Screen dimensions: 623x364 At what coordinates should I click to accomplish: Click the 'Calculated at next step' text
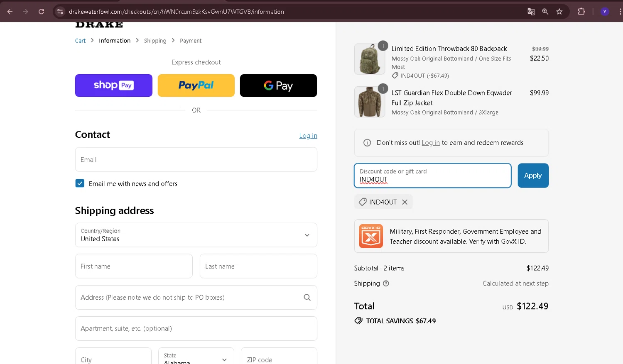[x=515, y=283]
